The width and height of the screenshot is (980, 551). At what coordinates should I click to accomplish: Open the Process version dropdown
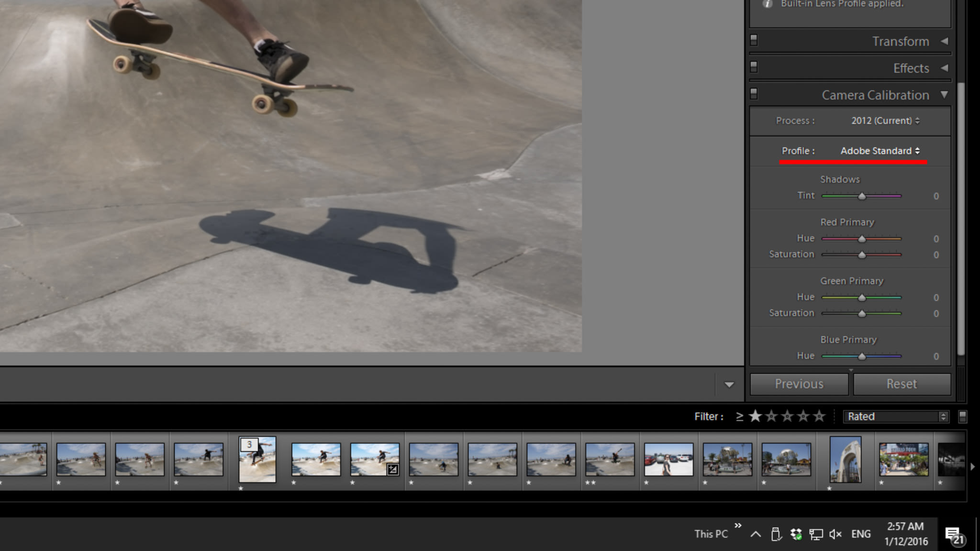tap(885, 121)
